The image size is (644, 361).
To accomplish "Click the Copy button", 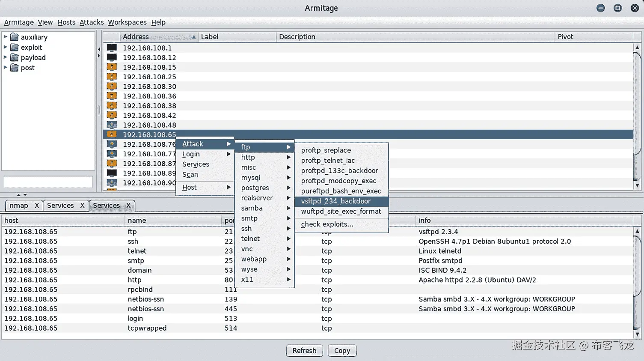I will click(x=342, y=350).
